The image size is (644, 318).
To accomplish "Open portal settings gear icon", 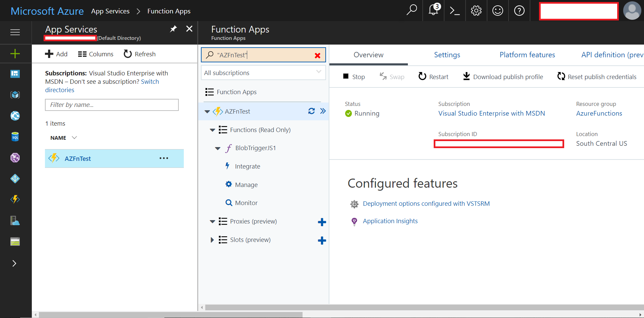I will coord(476,11).
